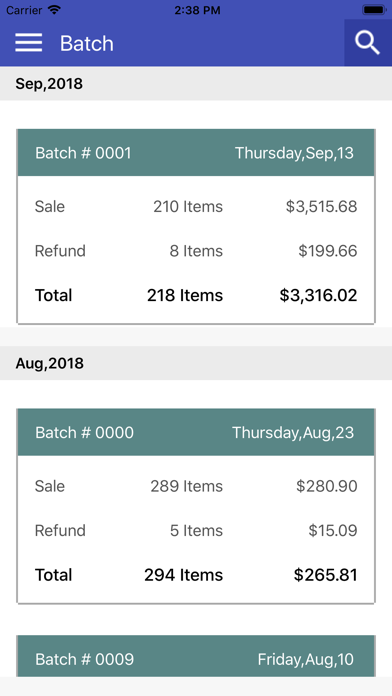
Task: Open the hamburger menu
Action: pos(28,43)
